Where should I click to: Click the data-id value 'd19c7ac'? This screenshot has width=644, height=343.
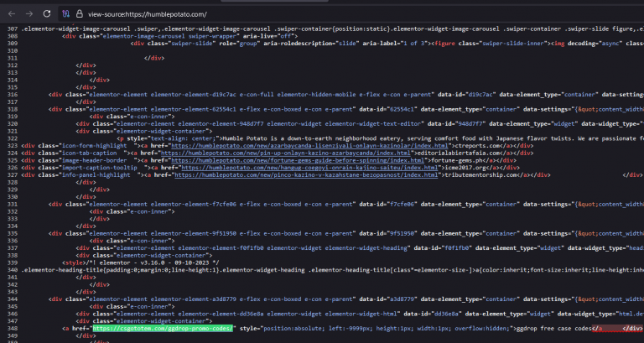tap(480, 95)
